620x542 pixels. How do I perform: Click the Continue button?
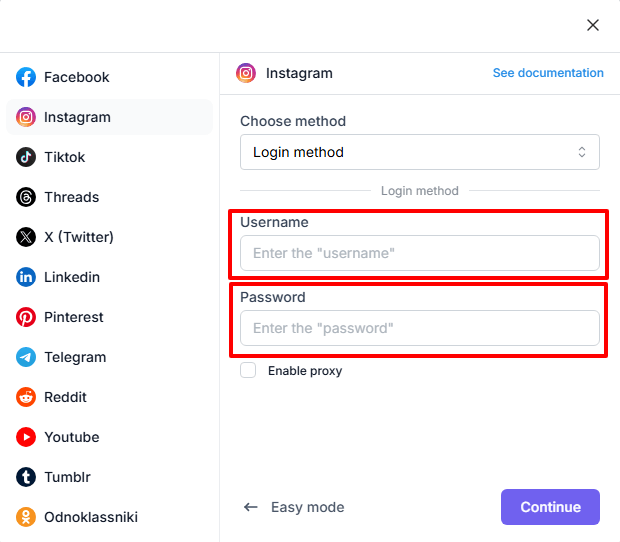550,507
